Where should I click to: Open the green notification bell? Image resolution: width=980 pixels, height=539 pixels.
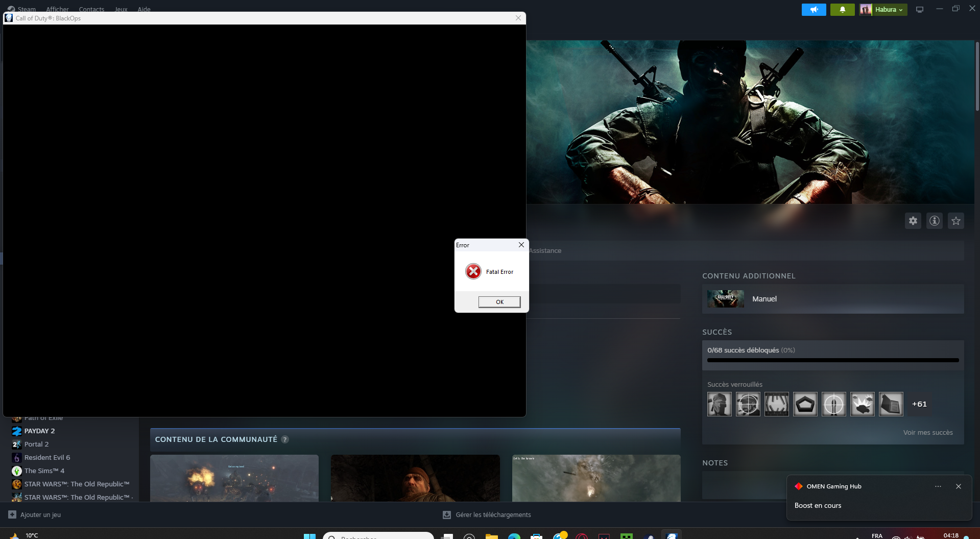[x=843, y=10]
